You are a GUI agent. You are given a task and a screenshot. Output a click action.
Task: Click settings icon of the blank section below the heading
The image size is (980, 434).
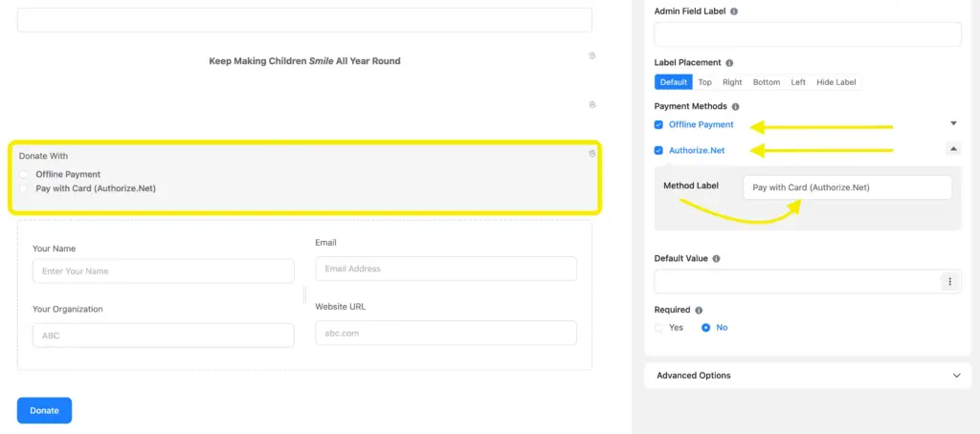[591, 104]
